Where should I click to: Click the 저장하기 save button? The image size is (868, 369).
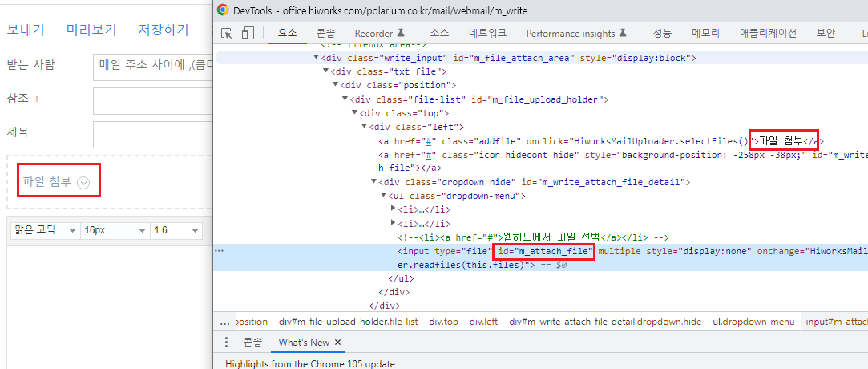[164, 30]
